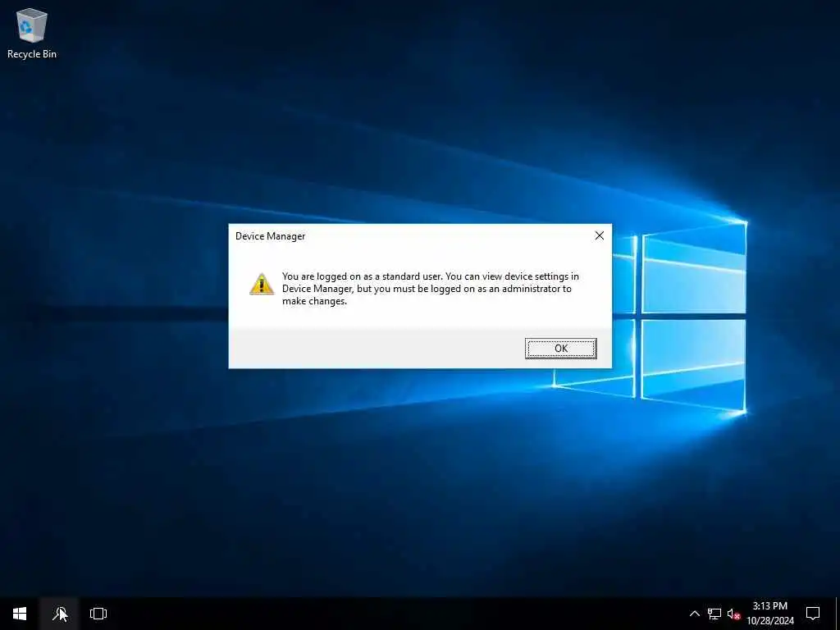
Task: Click OK in the Device Manager dialog
Action: 560,348
